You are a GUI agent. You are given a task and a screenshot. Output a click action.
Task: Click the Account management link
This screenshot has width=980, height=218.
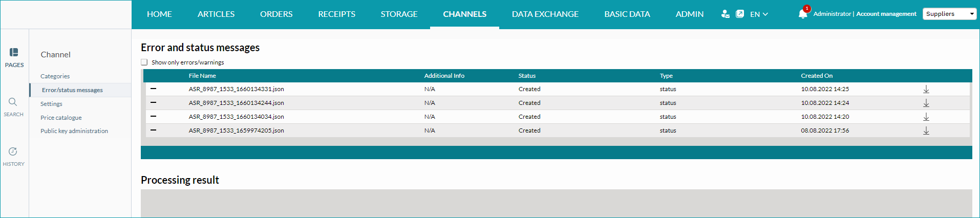click(x=886, y=14)
